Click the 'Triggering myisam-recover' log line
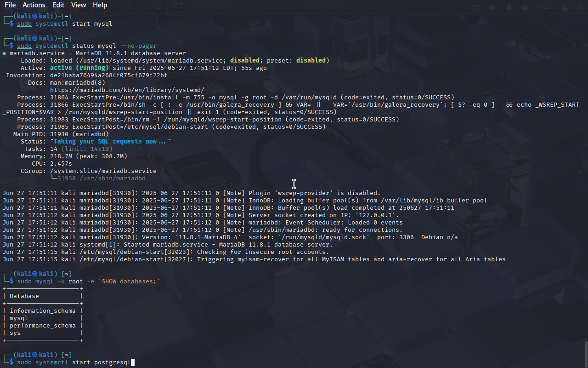 (x=254, y=259)
